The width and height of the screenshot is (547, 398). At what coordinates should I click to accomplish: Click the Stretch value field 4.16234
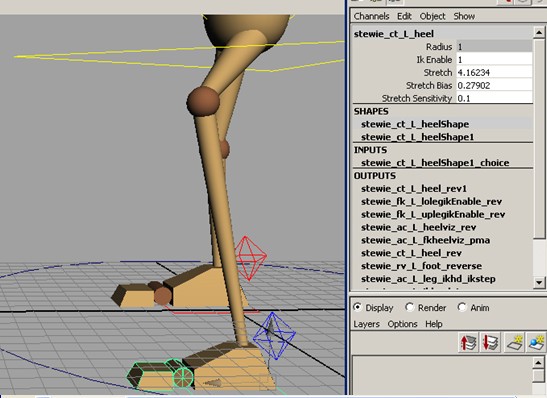(494, 73)
